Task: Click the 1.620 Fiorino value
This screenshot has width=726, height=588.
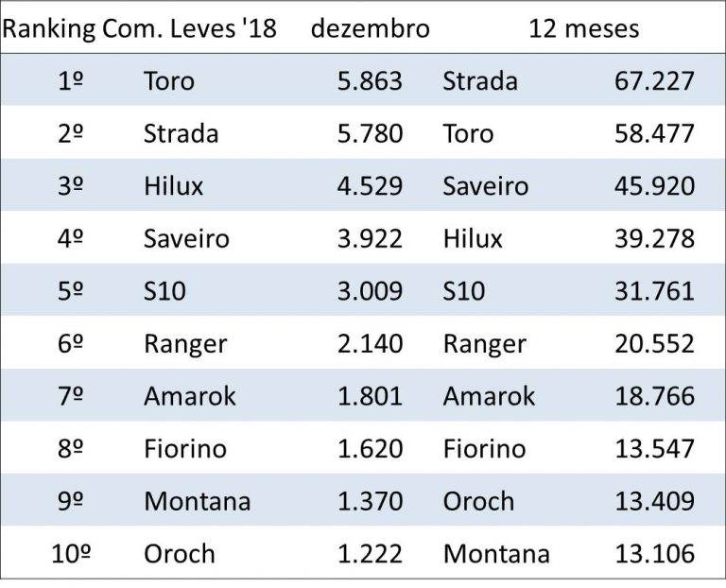Action: (370, 448)
